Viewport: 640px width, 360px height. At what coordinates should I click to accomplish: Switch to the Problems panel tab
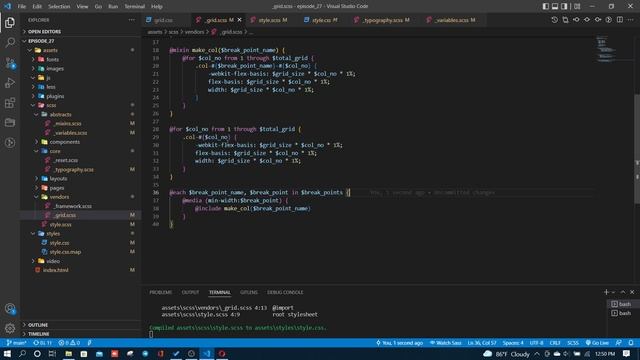click(x=160, y=292)
